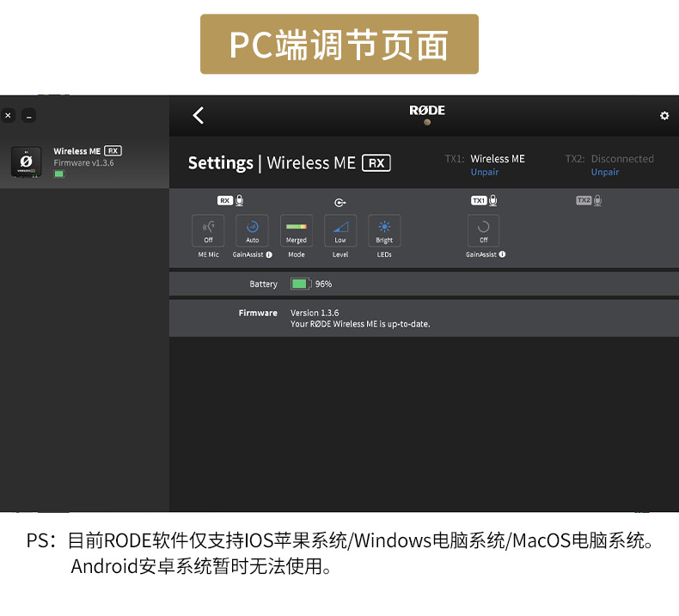Toggle the TX1 GainAssist Off button
The width and height of the screenshot is (679, 616).
pyautogui.click(x=483, y=231)
